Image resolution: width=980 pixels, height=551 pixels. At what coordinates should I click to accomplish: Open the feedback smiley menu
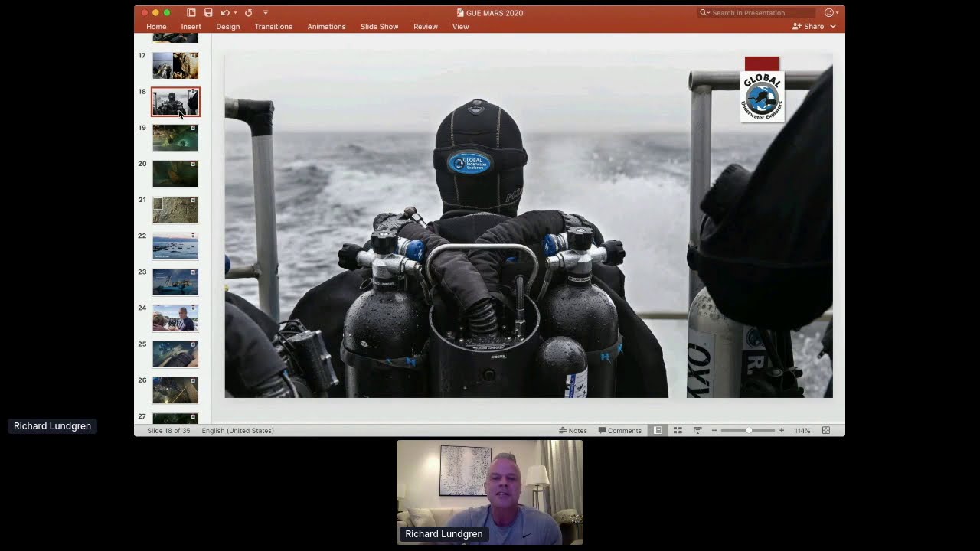click(x=831, y=13)
